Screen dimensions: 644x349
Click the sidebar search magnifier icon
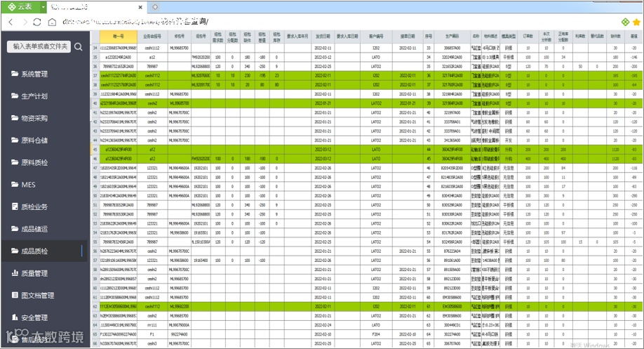coord(79,47)
